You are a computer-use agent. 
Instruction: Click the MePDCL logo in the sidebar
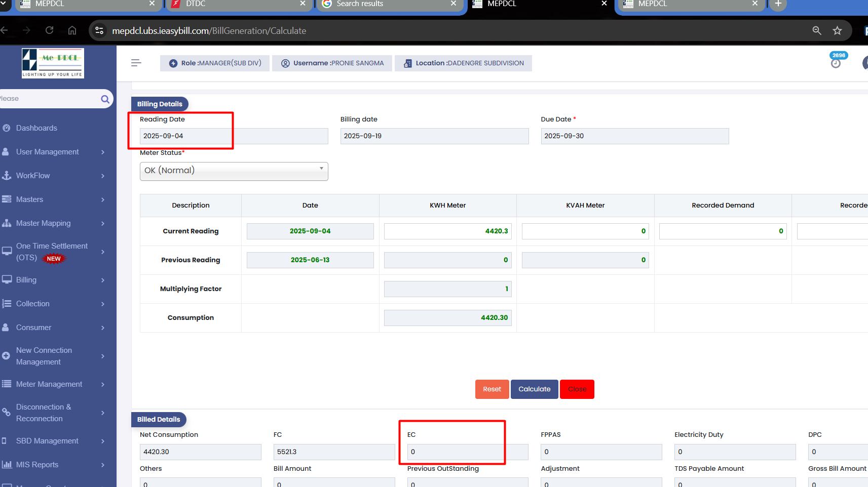click(x=53, y=63)
